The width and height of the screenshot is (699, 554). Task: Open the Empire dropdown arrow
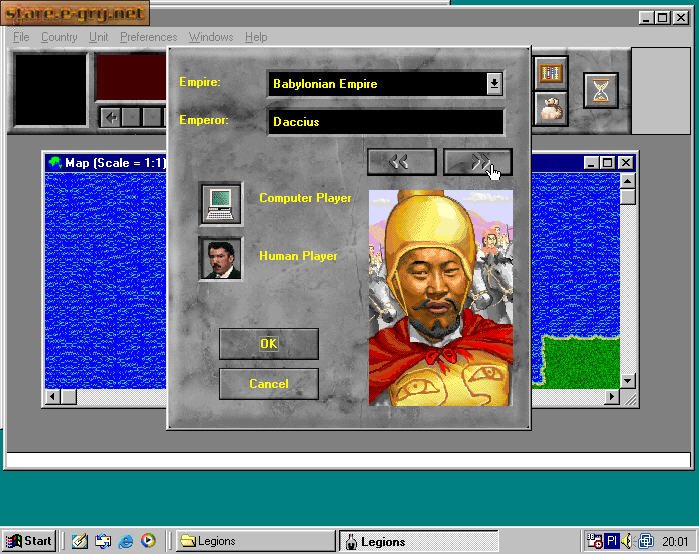click(494, 83)
